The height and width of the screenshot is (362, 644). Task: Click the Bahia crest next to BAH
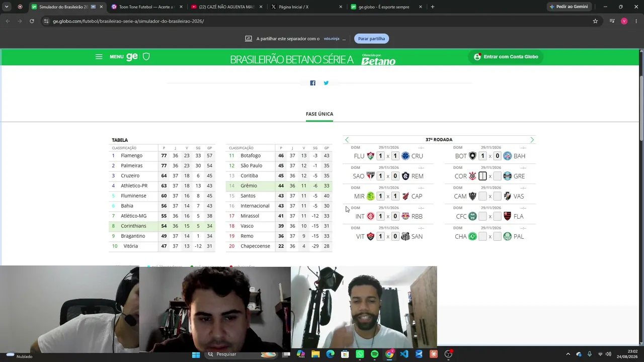(508, 156)
